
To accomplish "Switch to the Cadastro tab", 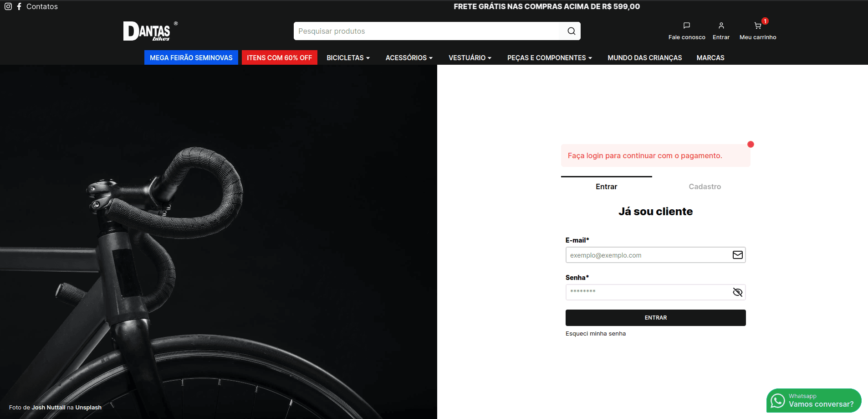I will (704, 186).
